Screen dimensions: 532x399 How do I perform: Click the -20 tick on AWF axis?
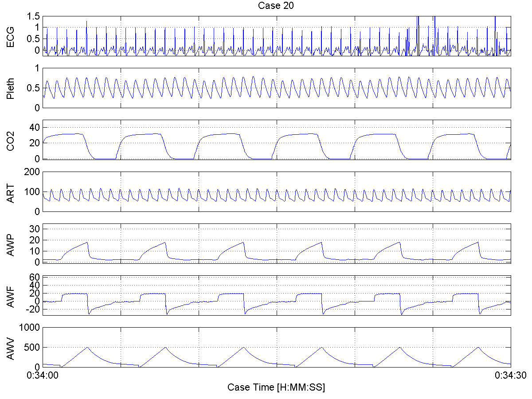coord(34,309)
